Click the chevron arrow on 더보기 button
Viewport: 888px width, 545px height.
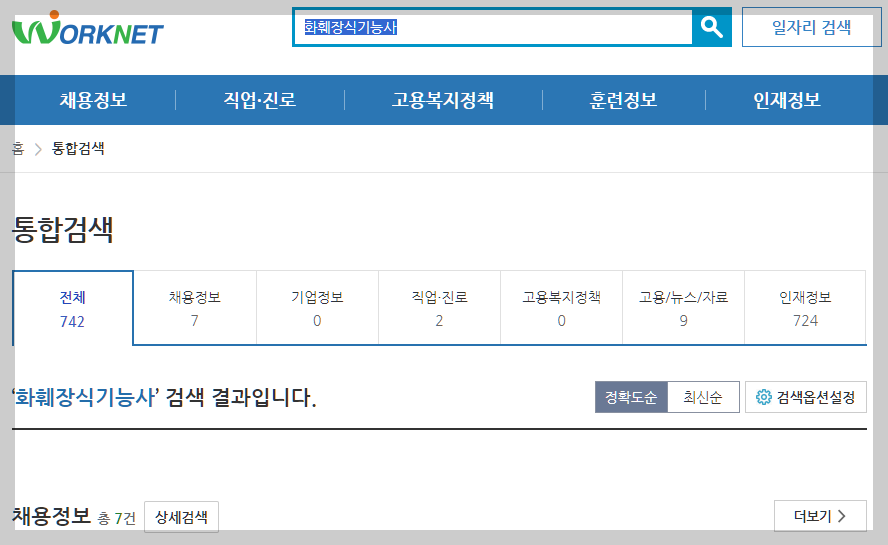point(842,516)
